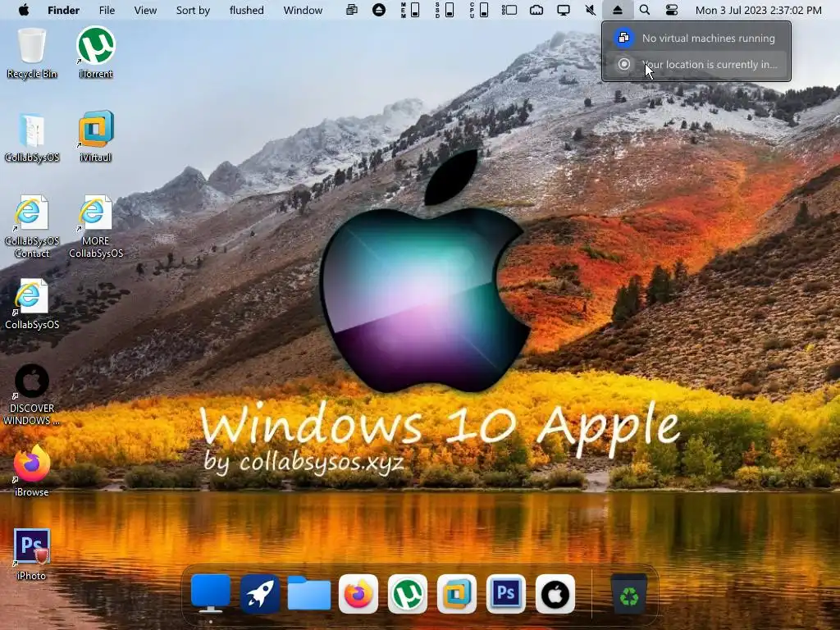Click the display monitor tray icon
Image resolution: width=840 pixels, height=630 pixels.
[563, 10]
